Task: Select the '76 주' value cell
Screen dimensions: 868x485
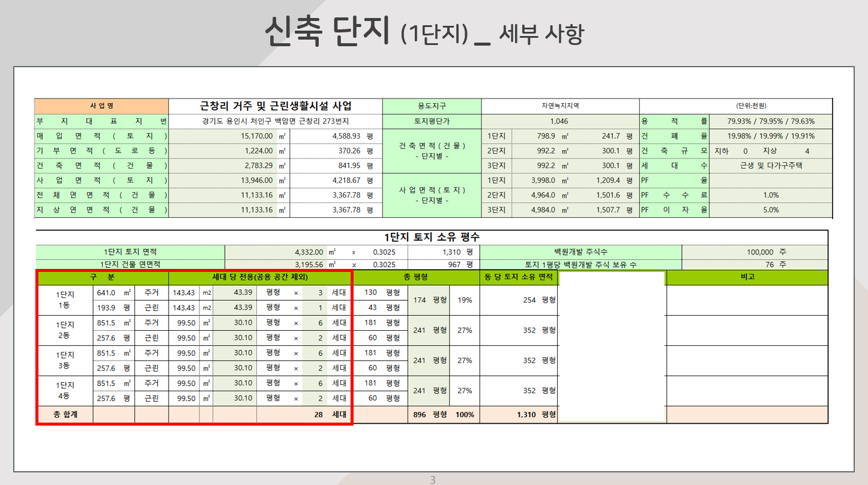Action: (755, 264)
